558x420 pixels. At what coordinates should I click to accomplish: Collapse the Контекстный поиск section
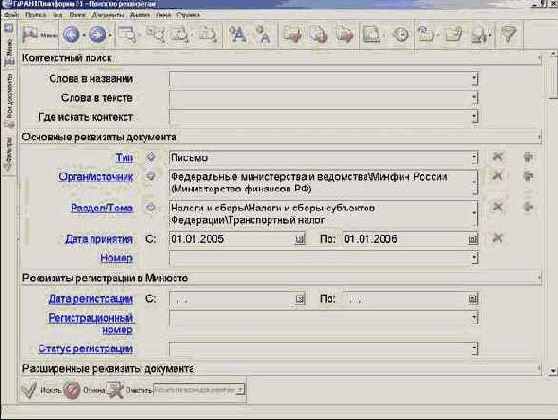(539, 58)
